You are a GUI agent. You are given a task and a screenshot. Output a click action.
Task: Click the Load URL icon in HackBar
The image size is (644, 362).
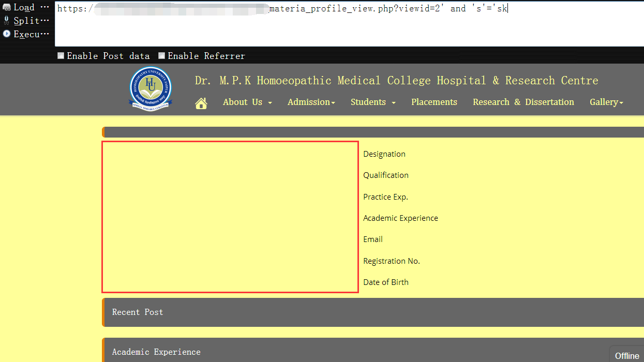pyautogui.click(x=7, y=8)
